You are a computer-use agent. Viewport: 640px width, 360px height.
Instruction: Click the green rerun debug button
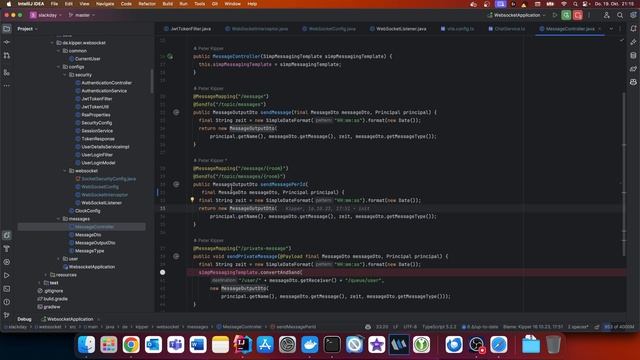(x=566, y=15)
